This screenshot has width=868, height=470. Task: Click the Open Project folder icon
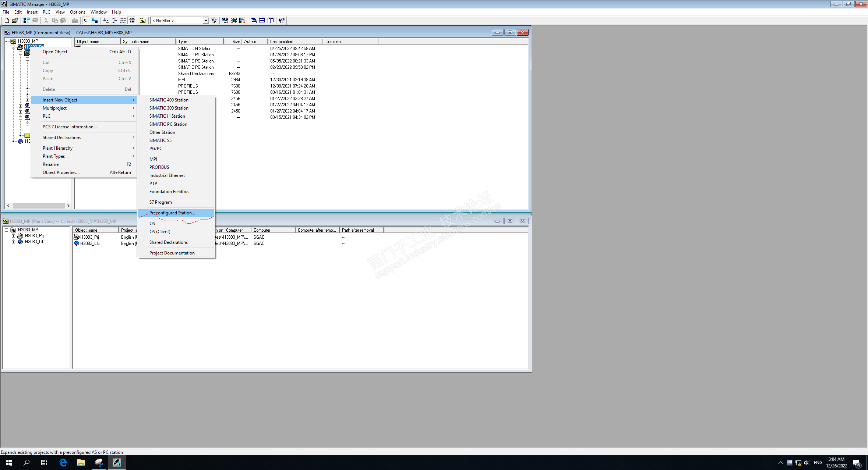coord(15,21)
